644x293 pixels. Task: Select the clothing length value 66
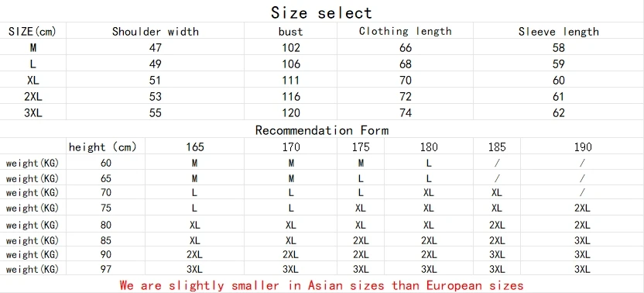[406, 48]
